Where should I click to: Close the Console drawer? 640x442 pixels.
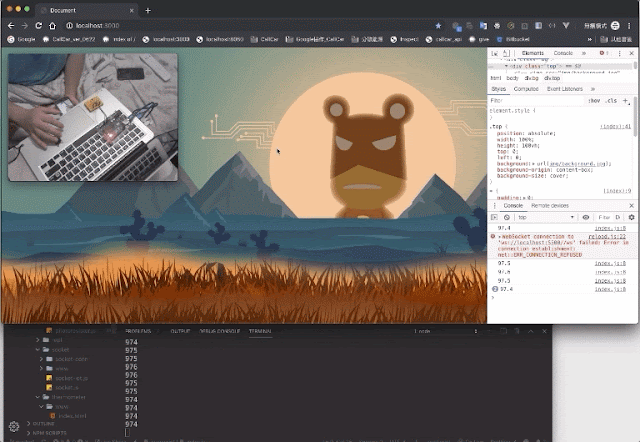coord(631,206)
